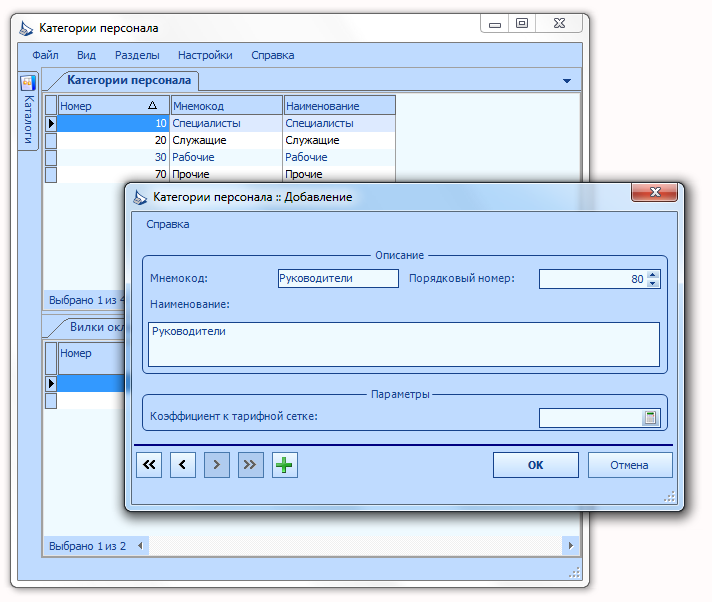Screen dimensions: 712x602
Task: Click the Мнемокод input field
Action: pos(338,278)
